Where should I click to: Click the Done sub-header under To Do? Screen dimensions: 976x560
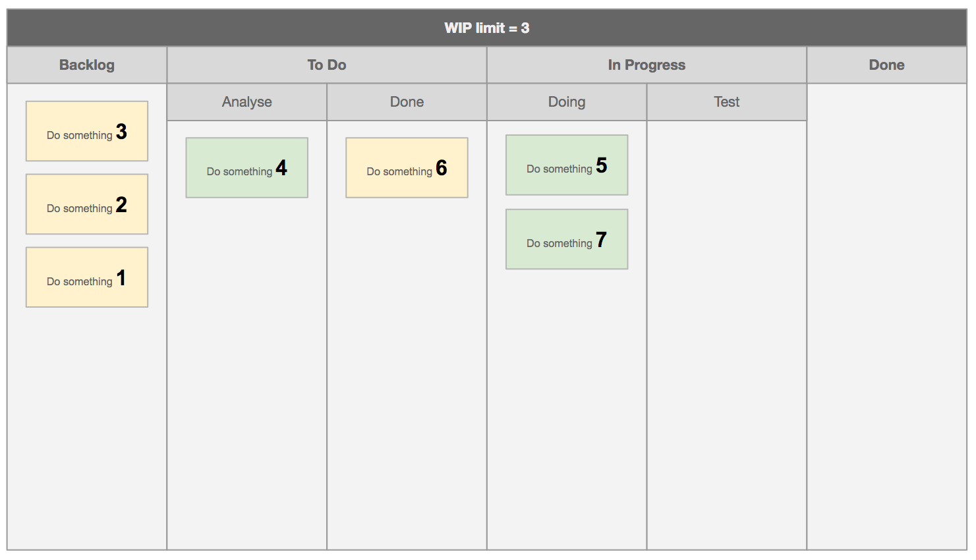407,101
